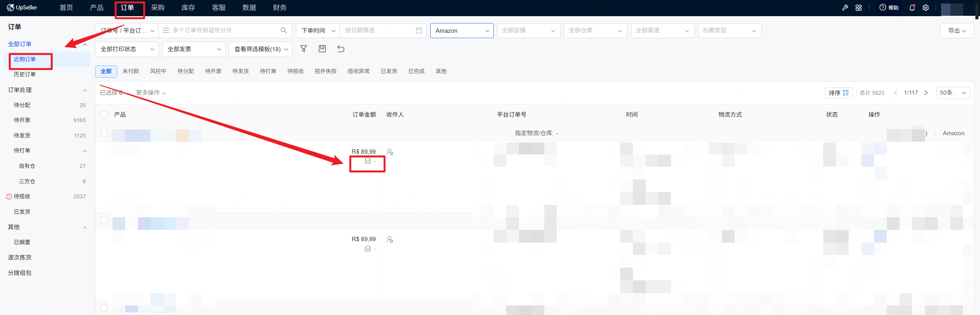
Task: Click the list icon in order search box
Action: click(166, 30)
